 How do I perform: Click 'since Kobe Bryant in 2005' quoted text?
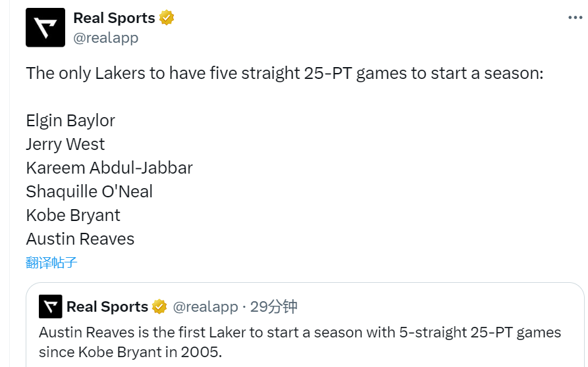pos(130,352)
